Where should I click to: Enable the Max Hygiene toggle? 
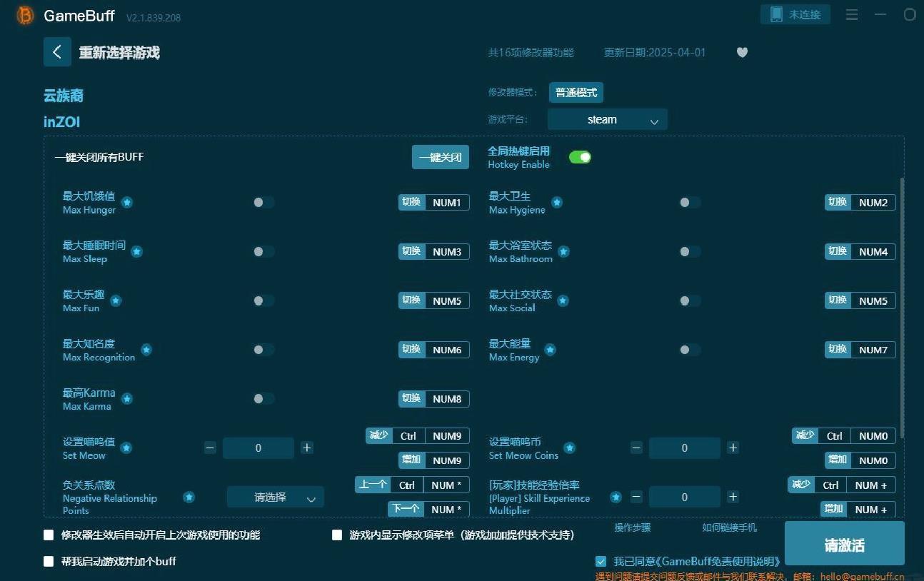[x=690, y=203]
